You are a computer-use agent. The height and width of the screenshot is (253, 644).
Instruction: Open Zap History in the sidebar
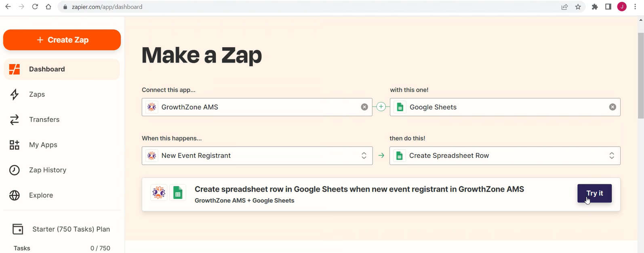coord(62,170)
